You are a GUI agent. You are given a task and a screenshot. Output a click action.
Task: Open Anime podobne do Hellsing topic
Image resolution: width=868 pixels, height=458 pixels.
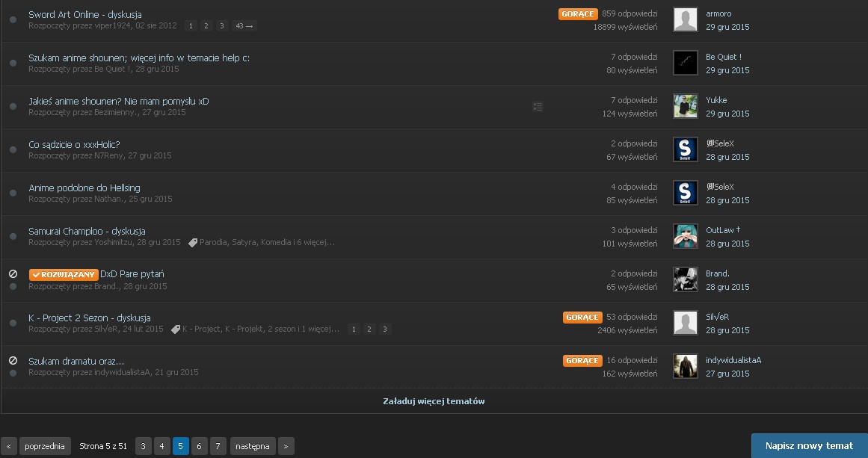[84, 188]
